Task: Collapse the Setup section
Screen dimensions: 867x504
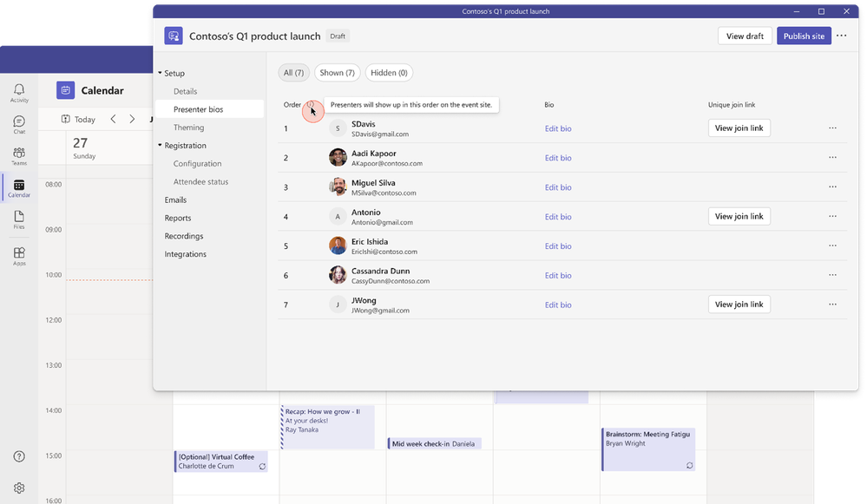Action: coord(160,72)
